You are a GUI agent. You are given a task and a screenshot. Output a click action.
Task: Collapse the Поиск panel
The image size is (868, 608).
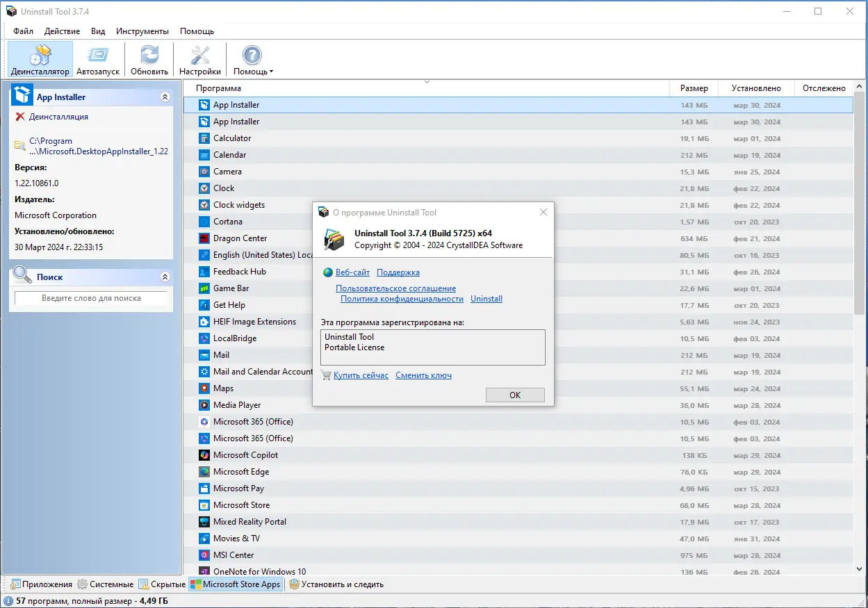[165, 277]
